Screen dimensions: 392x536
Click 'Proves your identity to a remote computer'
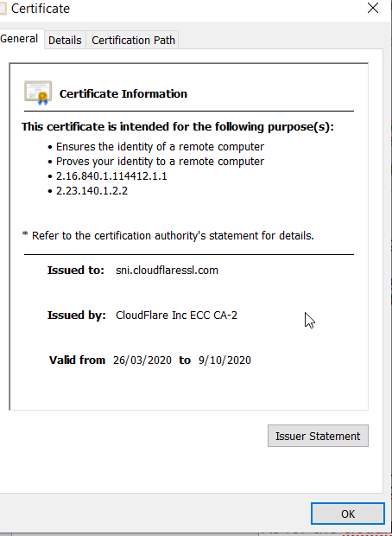[x=160, y=162]
